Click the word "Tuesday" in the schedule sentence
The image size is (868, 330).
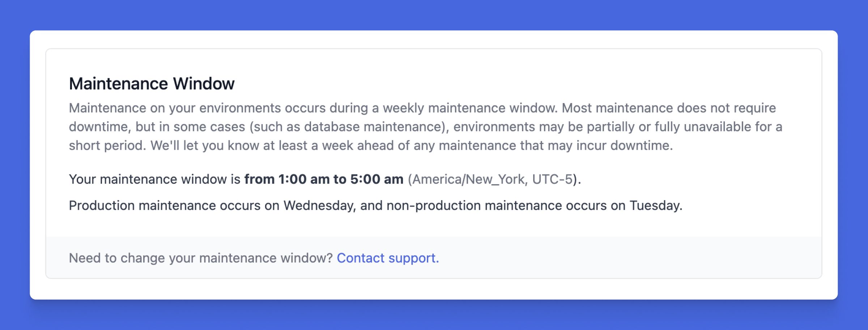pyautogui.click(x=655, y=206)
